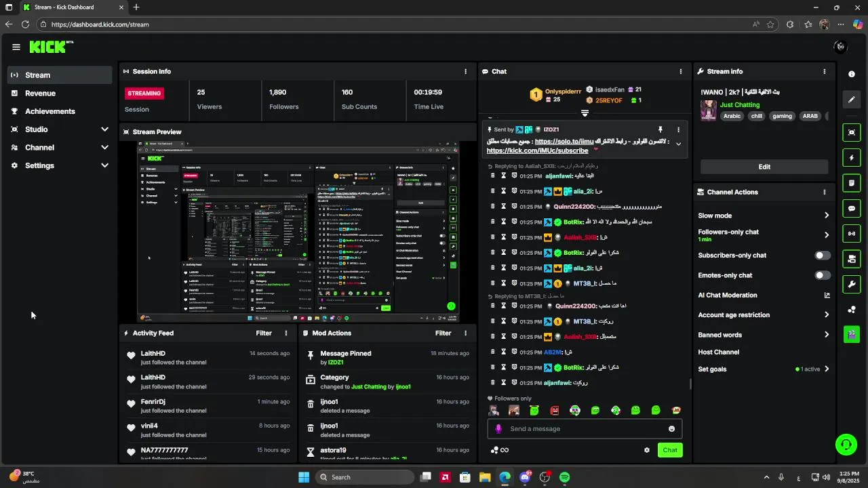Open the AI Chat Moderation external link icon
The image size is (868, 488).
[827, 295]
